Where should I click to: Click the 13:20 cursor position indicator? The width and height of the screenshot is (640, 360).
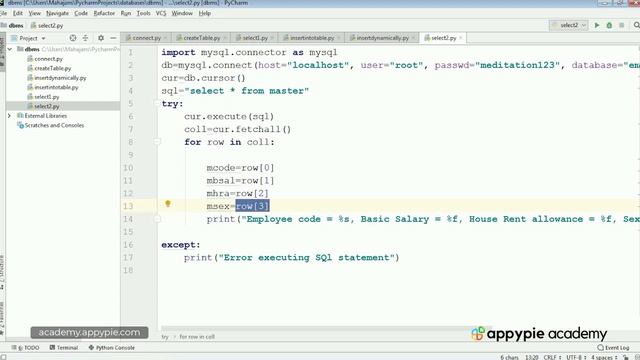[531, 357]
